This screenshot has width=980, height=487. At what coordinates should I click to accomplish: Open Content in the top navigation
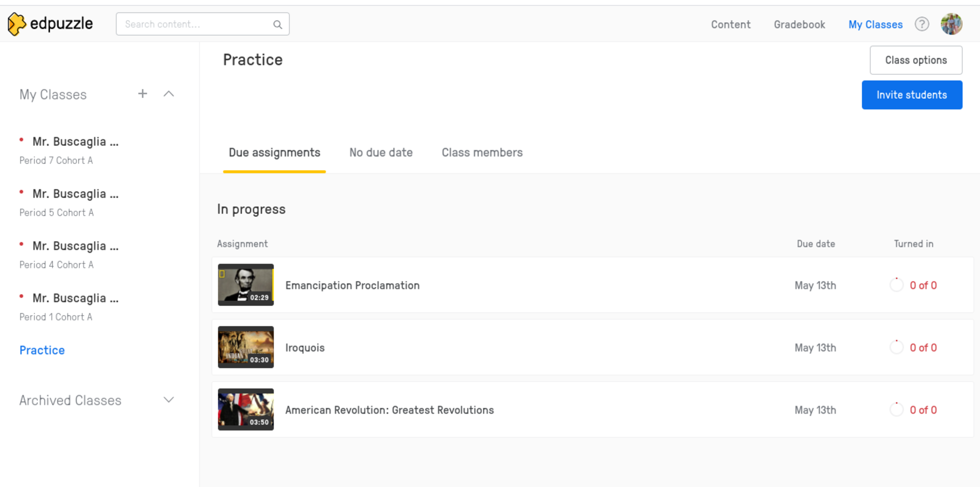pyautogui.click(x=730, y=24)
